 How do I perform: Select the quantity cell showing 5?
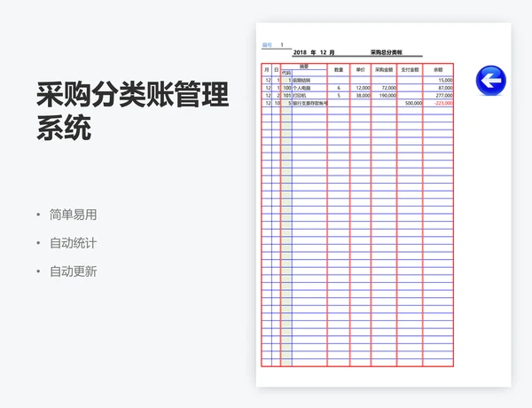pyautogui.click(x=339, y=96)
